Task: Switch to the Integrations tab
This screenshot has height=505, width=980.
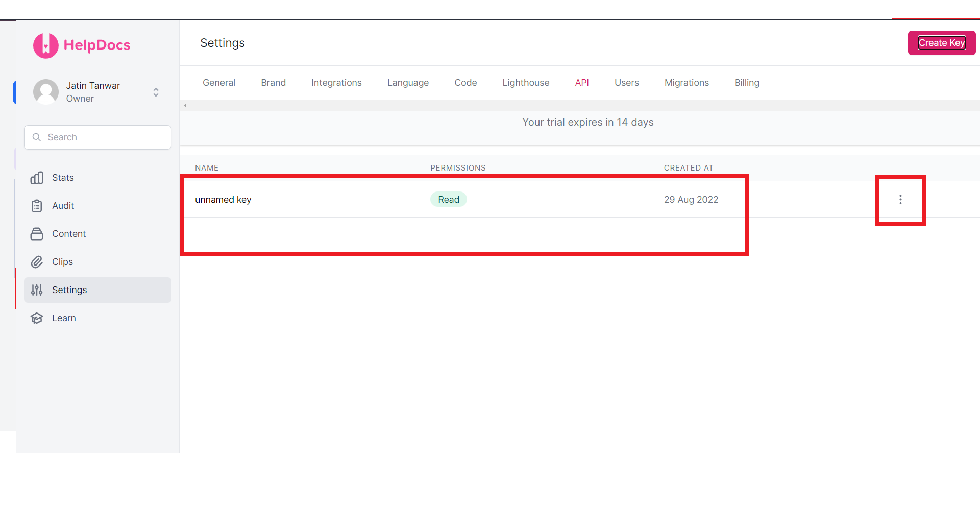Action: [x=336, y=83]
